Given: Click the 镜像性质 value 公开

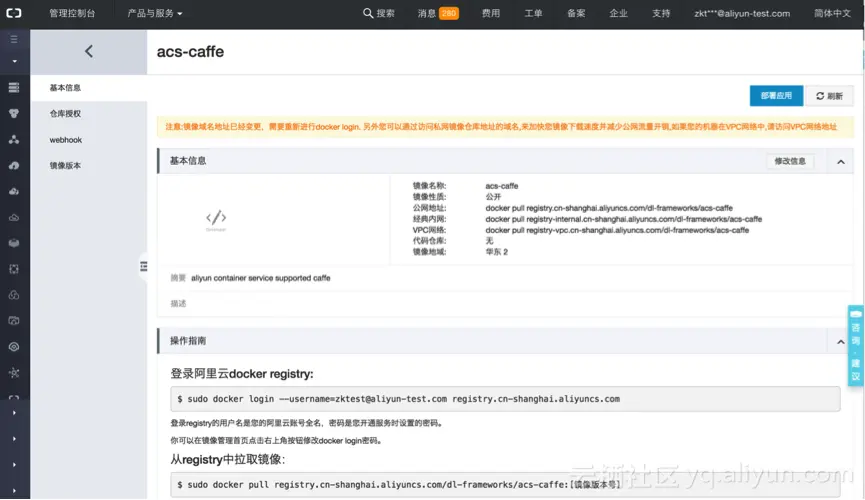Looking at the screenshot, I should pyautogui.click(x=493, y=197).
